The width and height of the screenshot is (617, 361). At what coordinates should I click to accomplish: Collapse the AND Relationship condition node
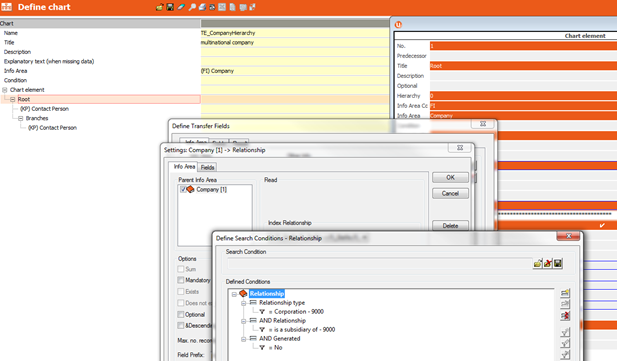244,321
